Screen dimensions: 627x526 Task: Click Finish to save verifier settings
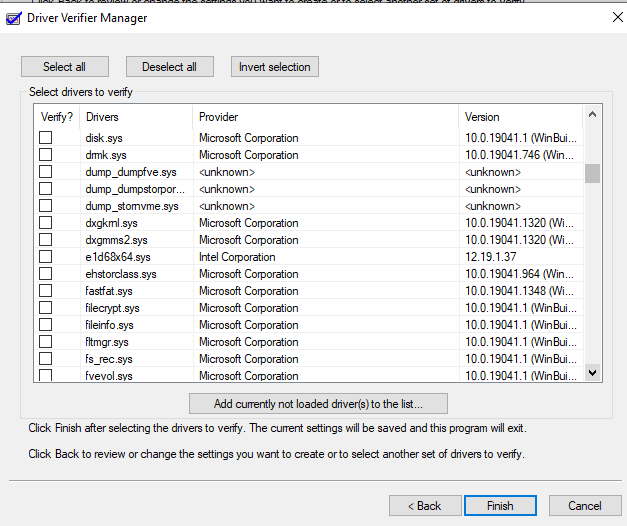tap(500, 505)
